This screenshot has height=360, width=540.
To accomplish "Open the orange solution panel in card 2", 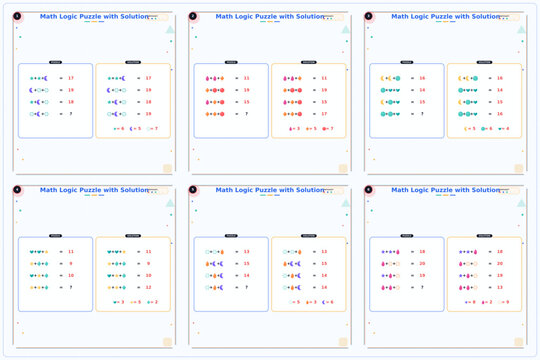I will (x=309, y=101).
